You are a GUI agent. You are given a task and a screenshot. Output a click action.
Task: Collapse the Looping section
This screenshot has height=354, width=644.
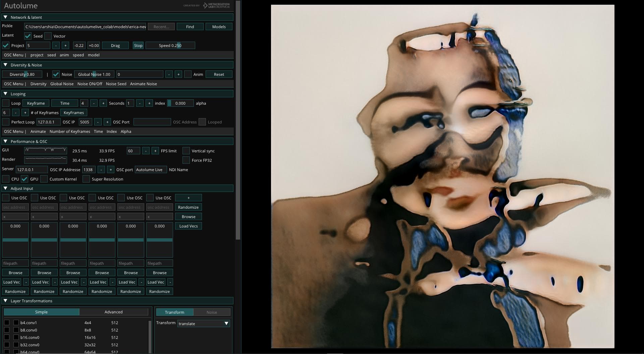click(x=5, y=94)
